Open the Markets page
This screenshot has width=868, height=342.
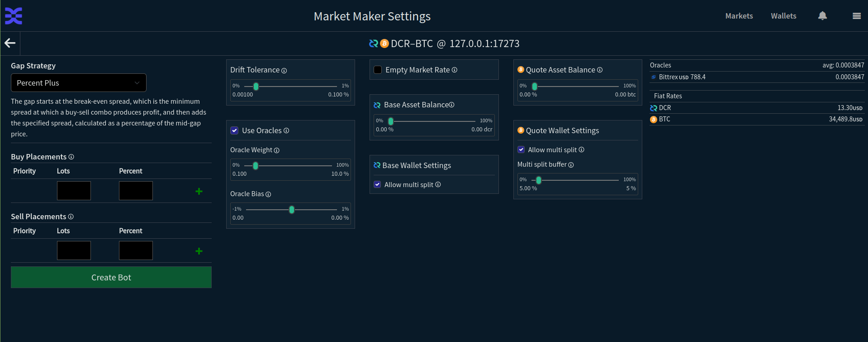739,16
